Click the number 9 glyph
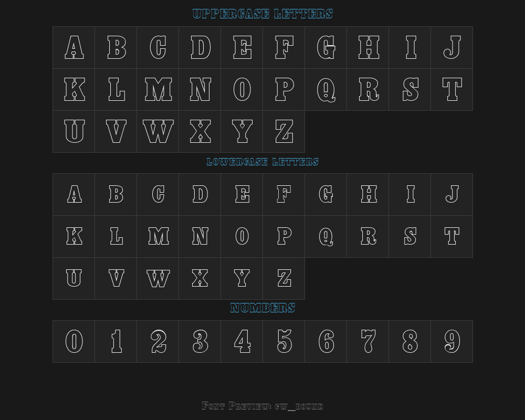The width and height of the screenshot is (525, 420). [x=451, y=342]
